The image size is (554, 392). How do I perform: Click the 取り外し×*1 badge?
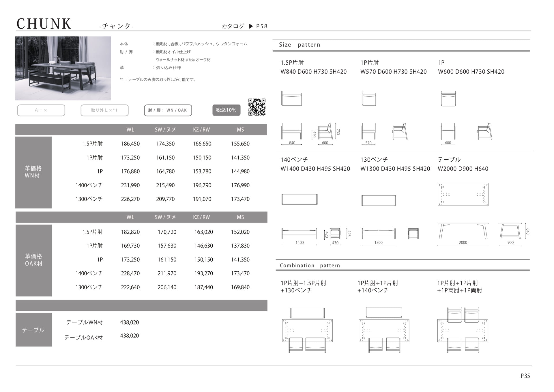104,110
